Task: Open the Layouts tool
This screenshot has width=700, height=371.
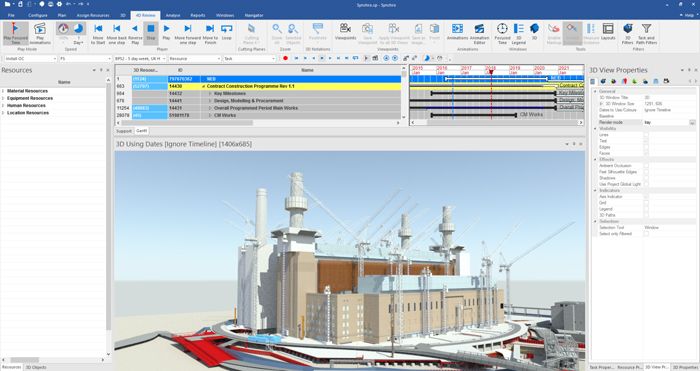Action: point(608,32)
